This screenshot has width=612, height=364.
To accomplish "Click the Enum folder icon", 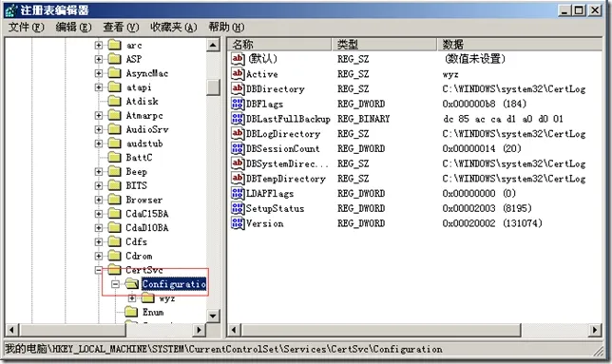I will 131,312.
